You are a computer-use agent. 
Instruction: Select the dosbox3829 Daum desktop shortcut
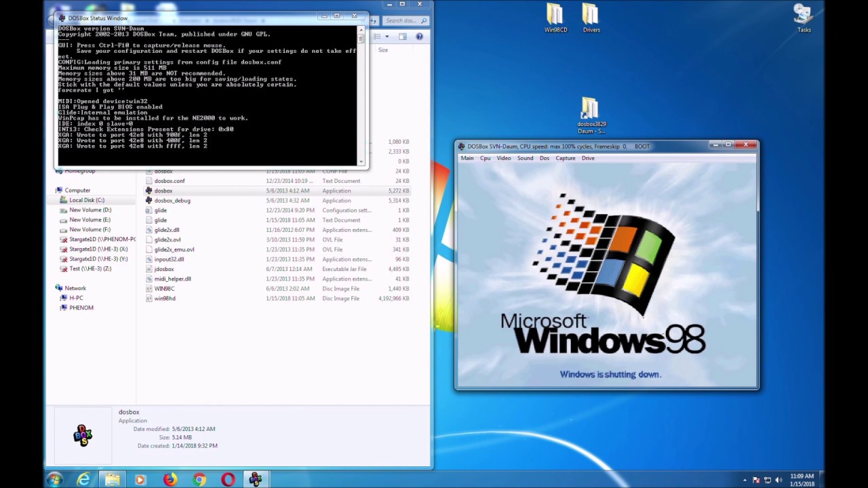(x=591, y=115)
